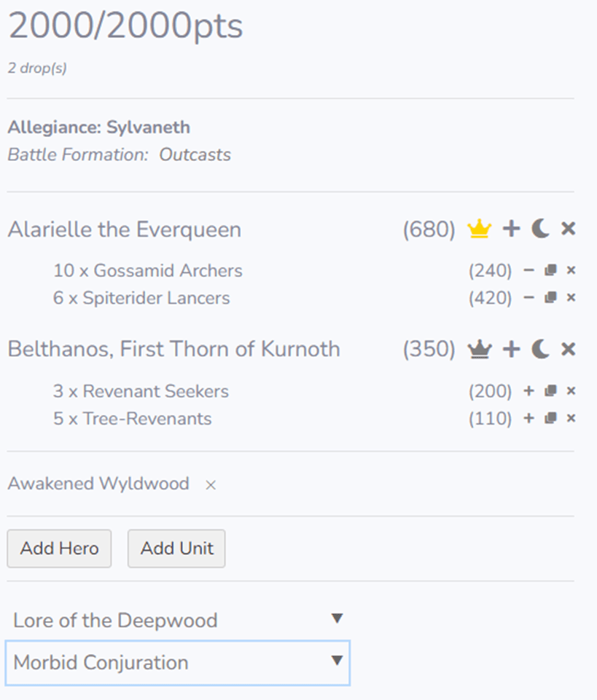Set Belthanos as general with crown icon
This screenshot has height=700, width=597.
click(479, 350)
